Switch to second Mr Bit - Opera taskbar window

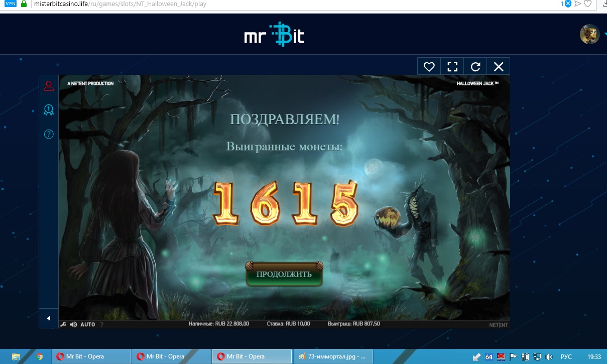pyautogui.click(x=170, y=356)
